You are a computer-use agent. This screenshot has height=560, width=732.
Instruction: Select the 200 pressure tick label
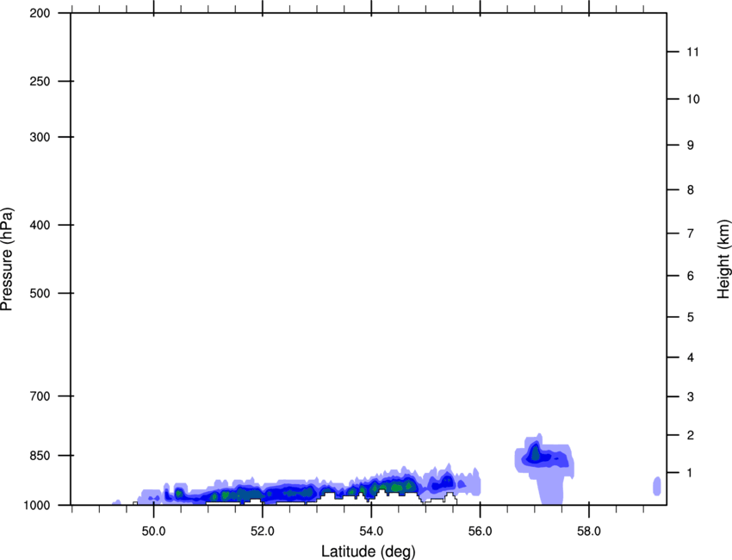40,13
